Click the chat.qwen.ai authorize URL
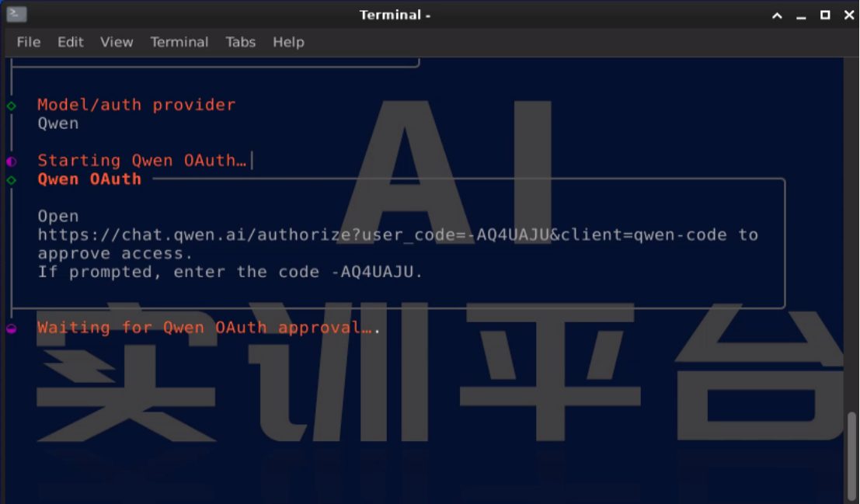Viewport: 860px width, 504px height. click(x=382, y=235)
